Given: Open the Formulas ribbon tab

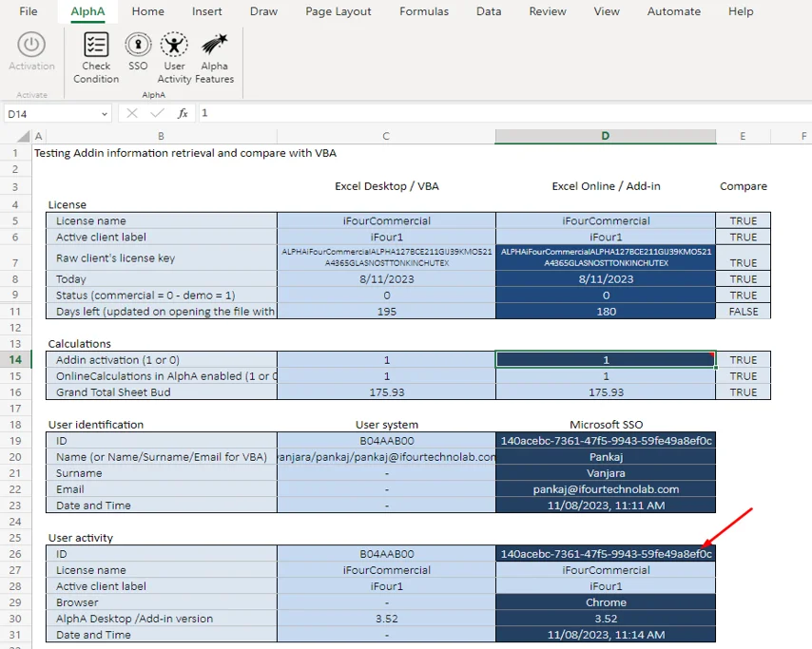Looking at the screenshot, I should [424, 11].
